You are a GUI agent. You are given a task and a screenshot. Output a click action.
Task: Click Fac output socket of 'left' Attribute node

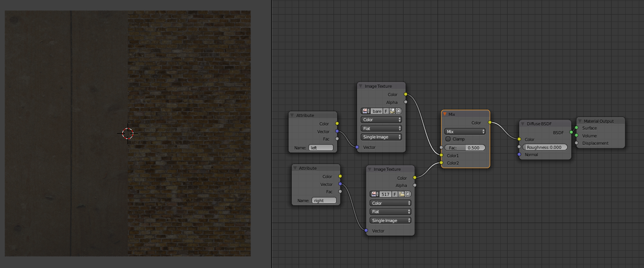337,138
